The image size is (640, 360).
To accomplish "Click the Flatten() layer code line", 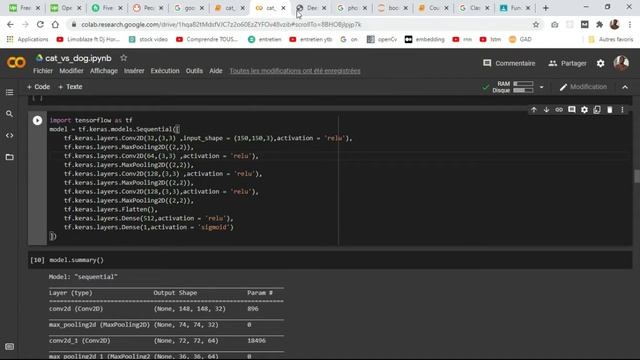I will [x=111, y=209].
